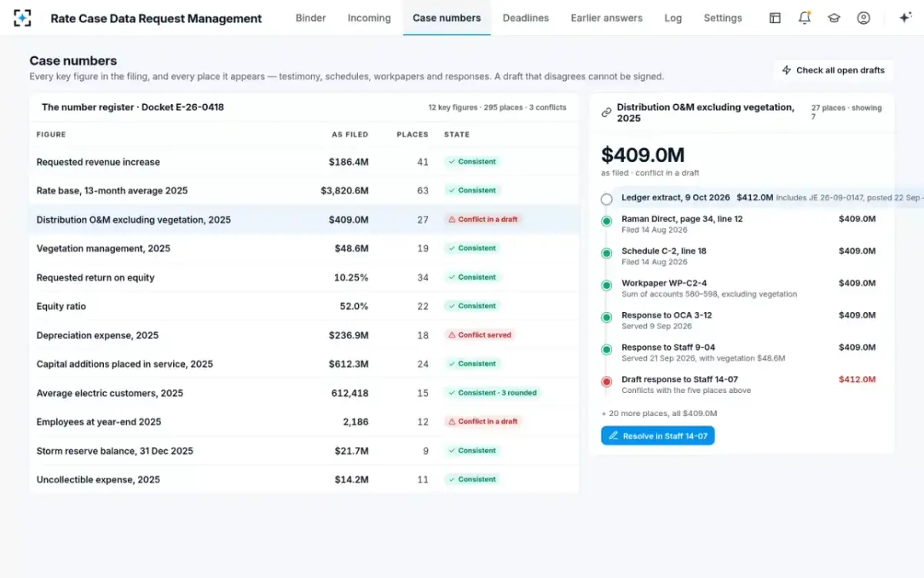Select Storm reserve balance row
Image resolution: width=924 pixels, height=578 pixels.
304,451
